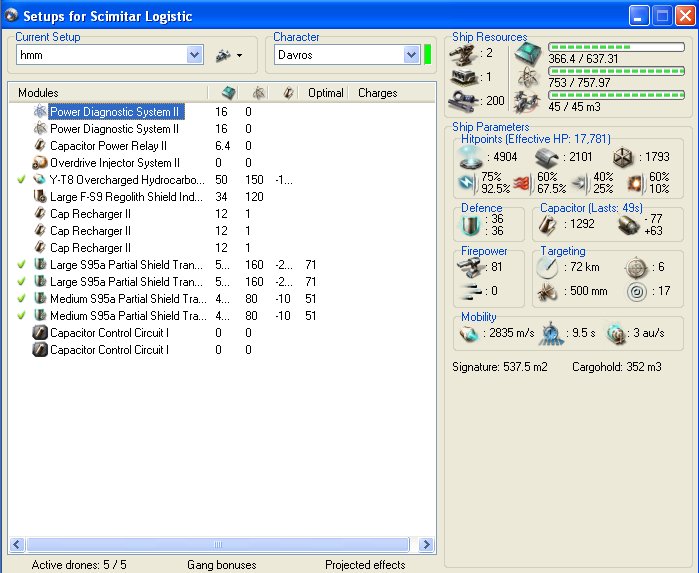Click the Large F-S9 Regolith Shield module icon

click(40, 197)
